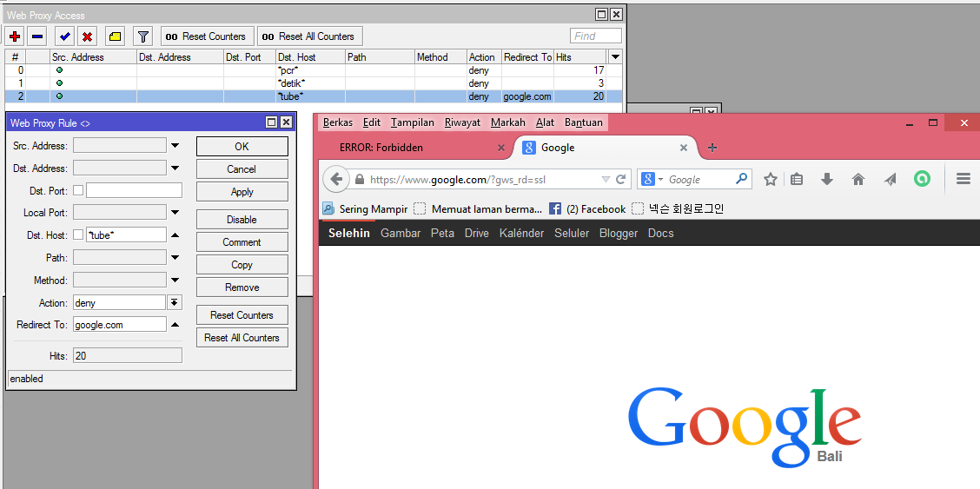Expand the Src. Address field arrow
This screenshot has height=489, width=980.
pos(175,146)
